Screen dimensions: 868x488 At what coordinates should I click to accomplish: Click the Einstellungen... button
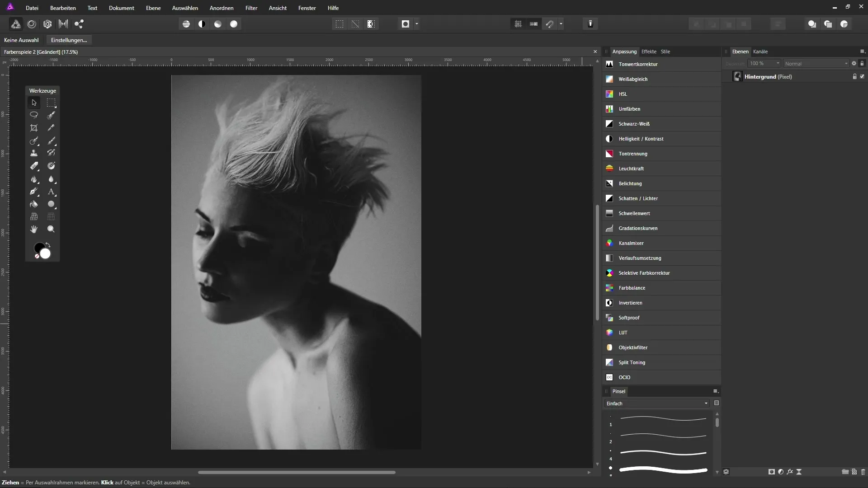coord(69,40)
